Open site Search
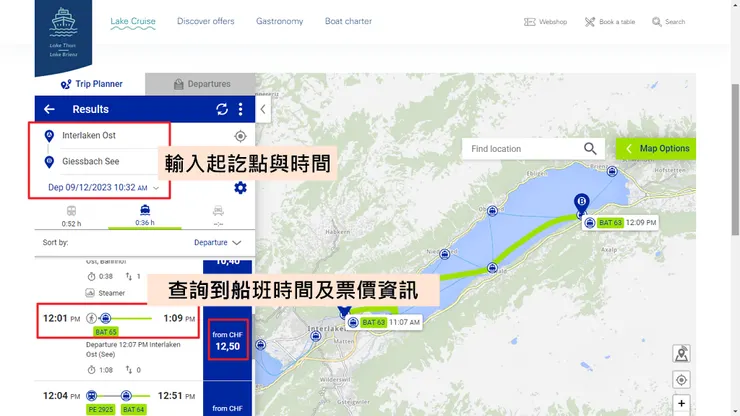 [668, 22]
